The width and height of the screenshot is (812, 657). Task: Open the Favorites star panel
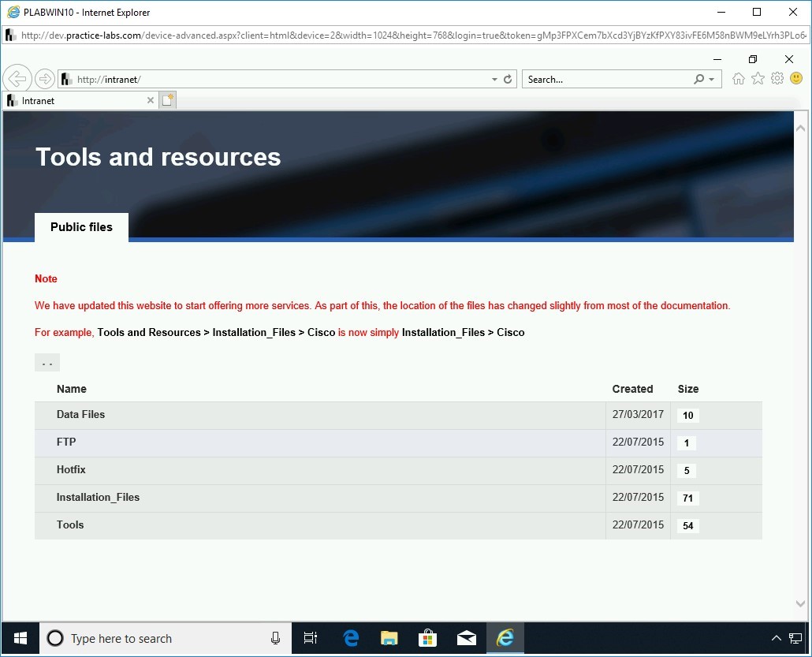758,78
